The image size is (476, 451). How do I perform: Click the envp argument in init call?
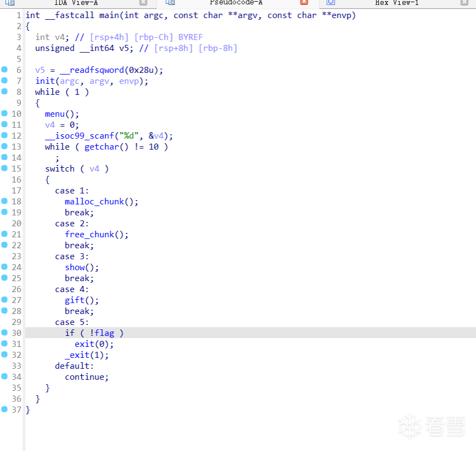[129, 81]
